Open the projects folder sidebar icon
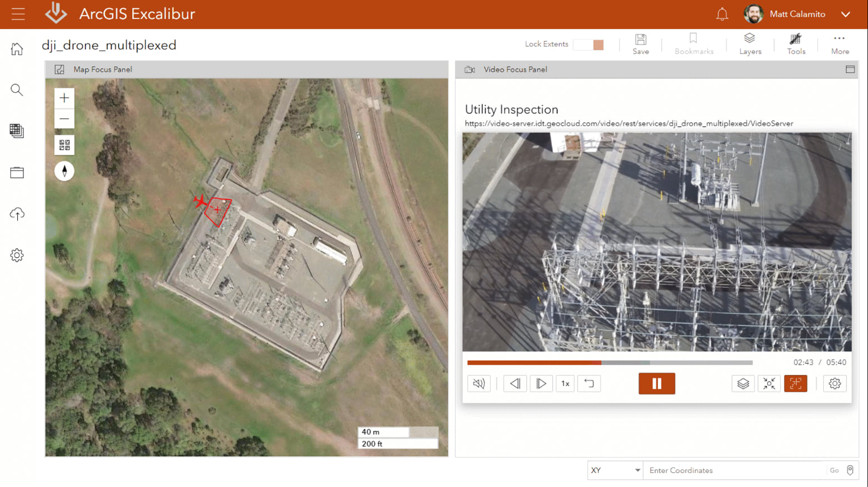868x487 pixels. (x=17, y=172)
